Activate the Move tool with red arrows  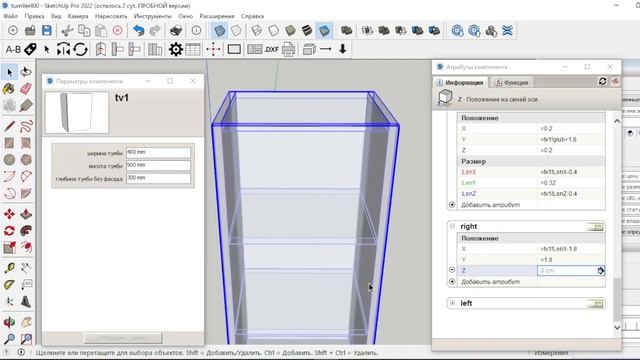(9, 214)
